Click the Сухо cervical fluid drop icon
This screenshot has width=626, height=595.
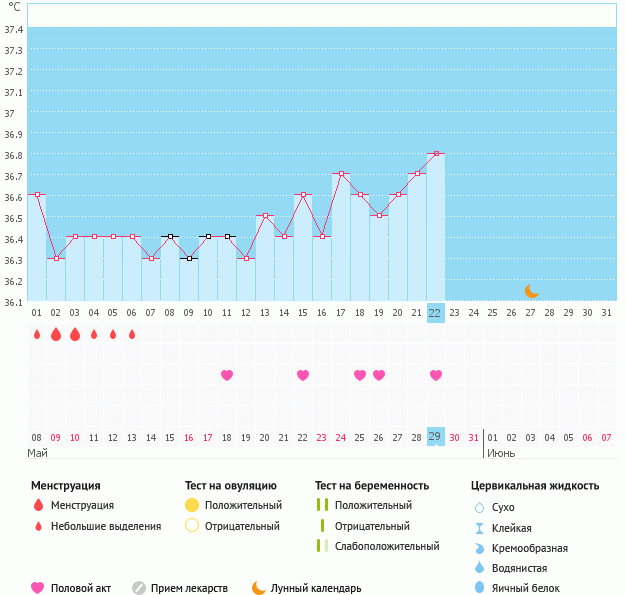(x=479, y=507)
